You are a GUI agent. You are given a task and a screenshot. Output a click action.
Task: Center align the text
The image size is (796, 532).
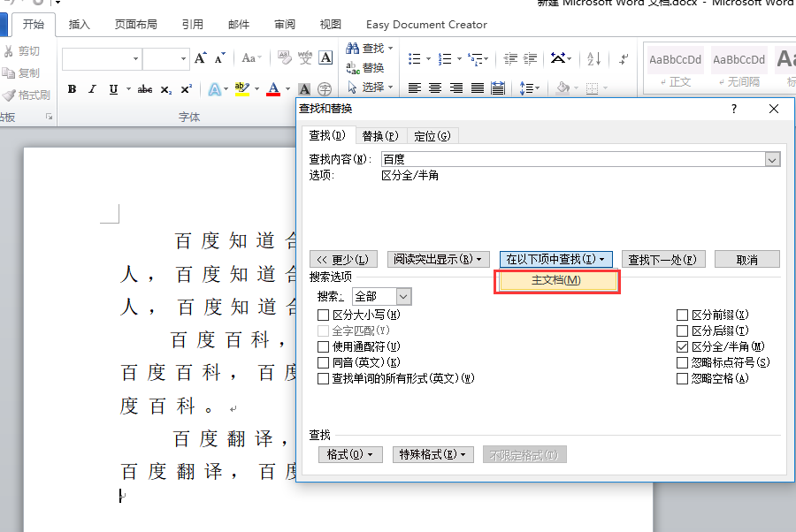435,88
